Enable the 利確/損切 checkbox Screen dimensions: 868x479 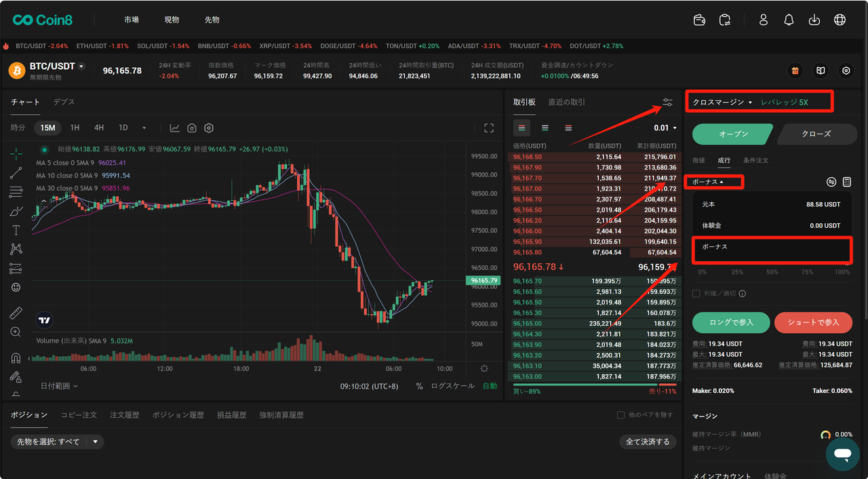pyautogui.click(x=696, y=294)
